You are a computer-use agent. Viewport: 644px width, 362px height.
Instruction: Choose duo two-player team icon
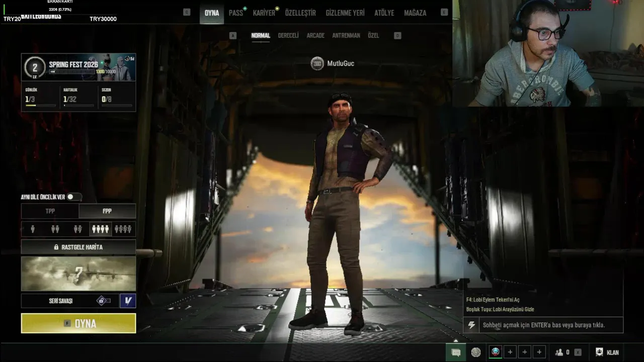tap(55, 229)
